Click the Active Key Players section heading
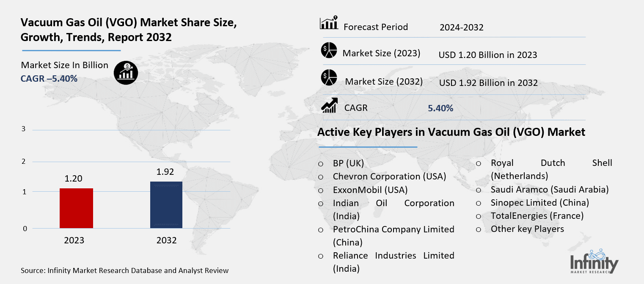This screenshot has height=284, width=644. pyautogui.click(x=451, y=132)
